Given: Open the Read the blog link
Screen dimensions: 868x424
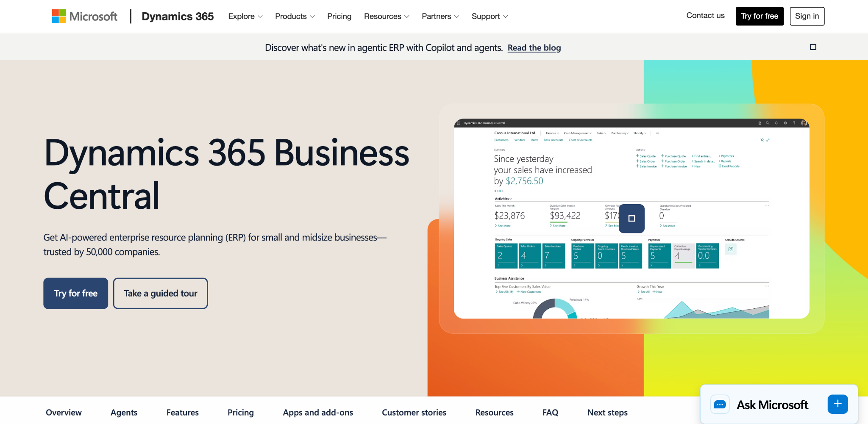Looking at the screenshot, I should click(534, 48).
